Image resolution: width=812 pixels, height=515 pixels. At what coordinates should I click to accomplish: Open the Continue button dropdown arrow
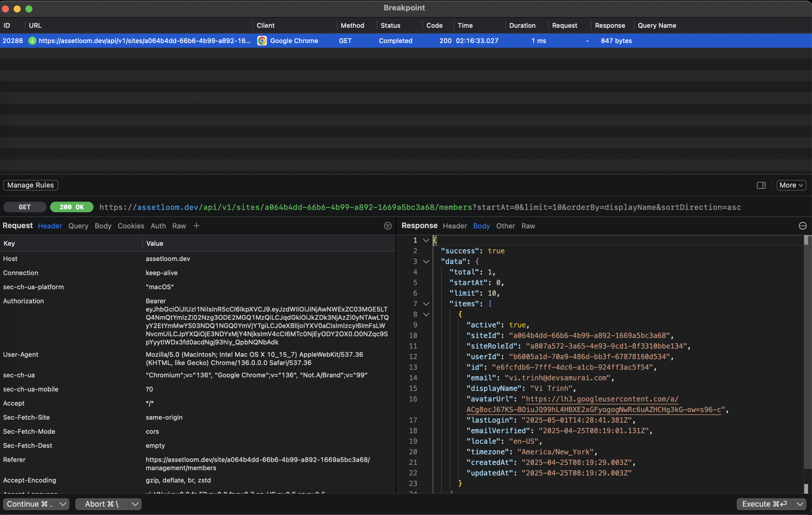[x=63, y=504]
